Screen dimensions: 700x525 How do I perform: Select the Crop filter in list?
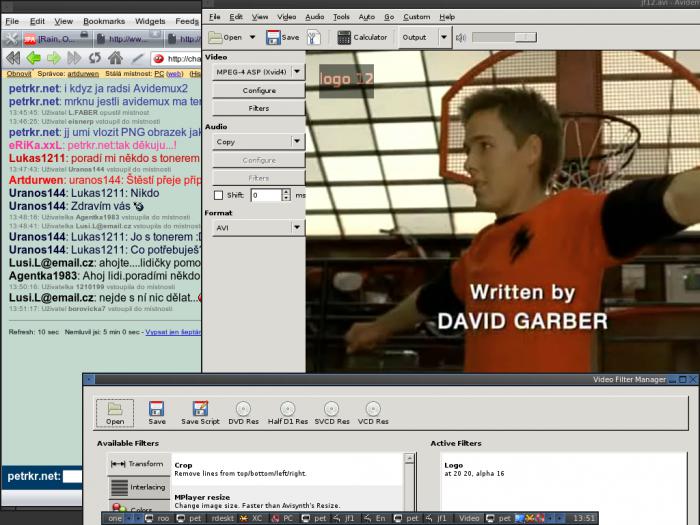[288, 469]
